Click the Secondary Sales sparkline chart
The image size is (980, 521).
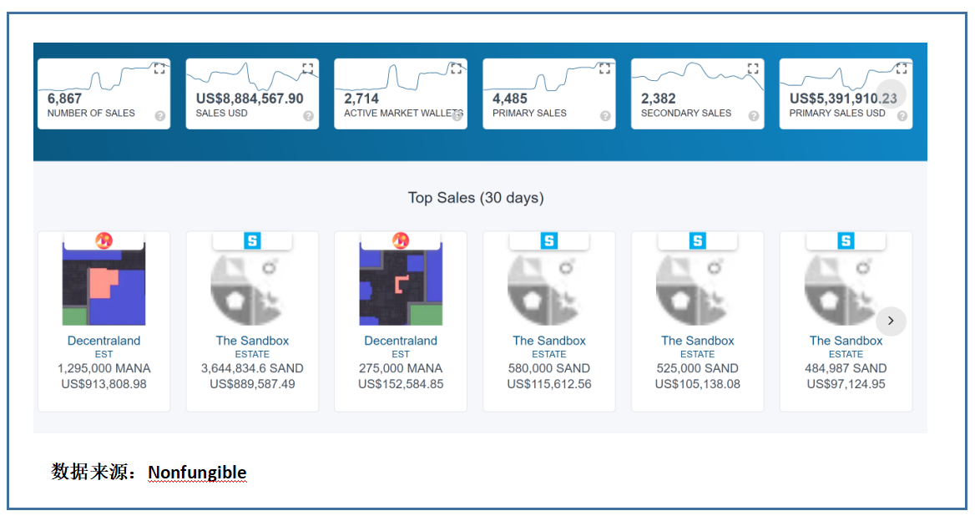pyautogui.click(x=698, y=77)
